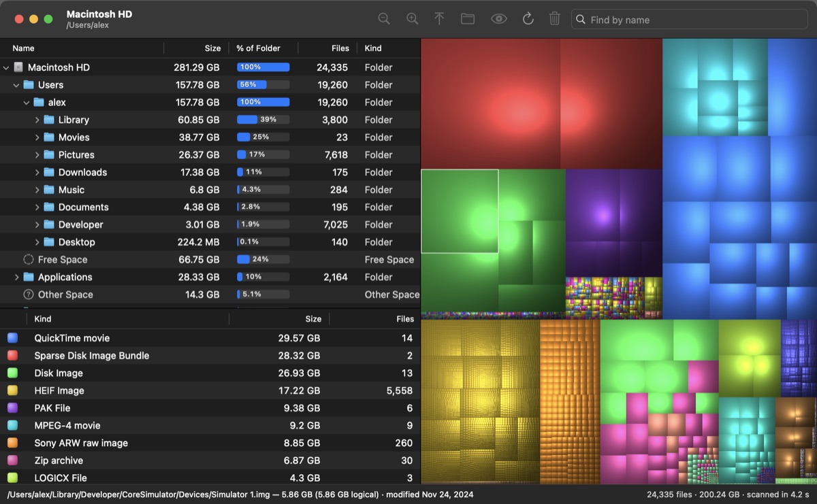Click the Desktop folder icon
This screenshot has height=504, width=817.
[49, 242]
